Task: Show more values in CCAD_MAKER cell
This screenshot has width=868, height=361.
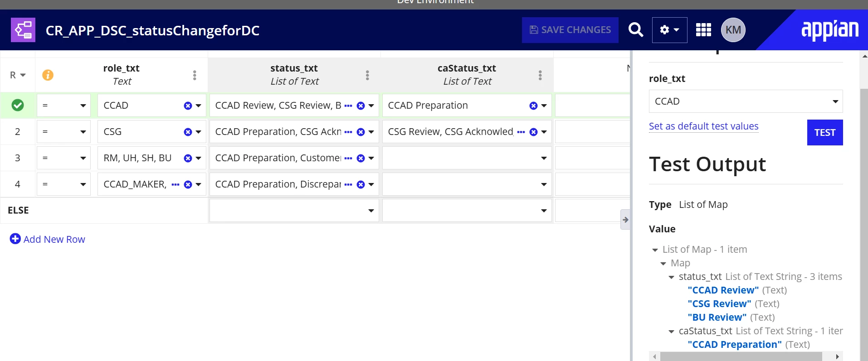Action: [x=176, y=184]
